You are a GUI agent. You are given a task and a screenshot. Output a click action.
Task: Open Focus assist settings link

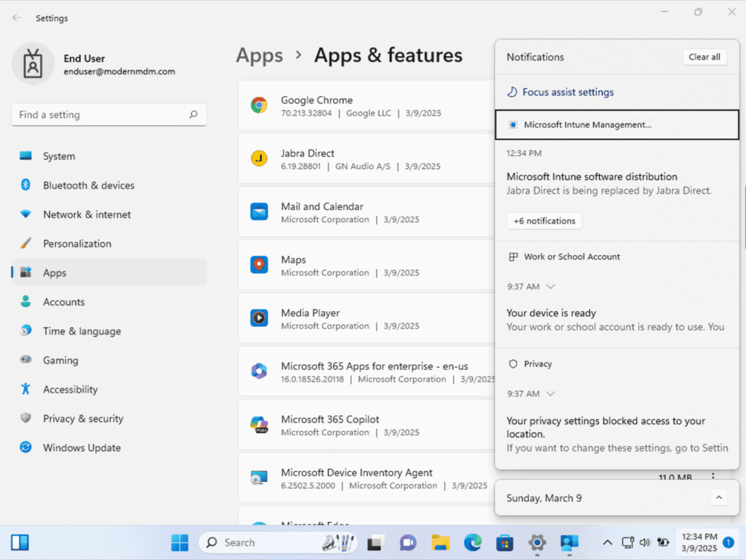coord(568,92)
